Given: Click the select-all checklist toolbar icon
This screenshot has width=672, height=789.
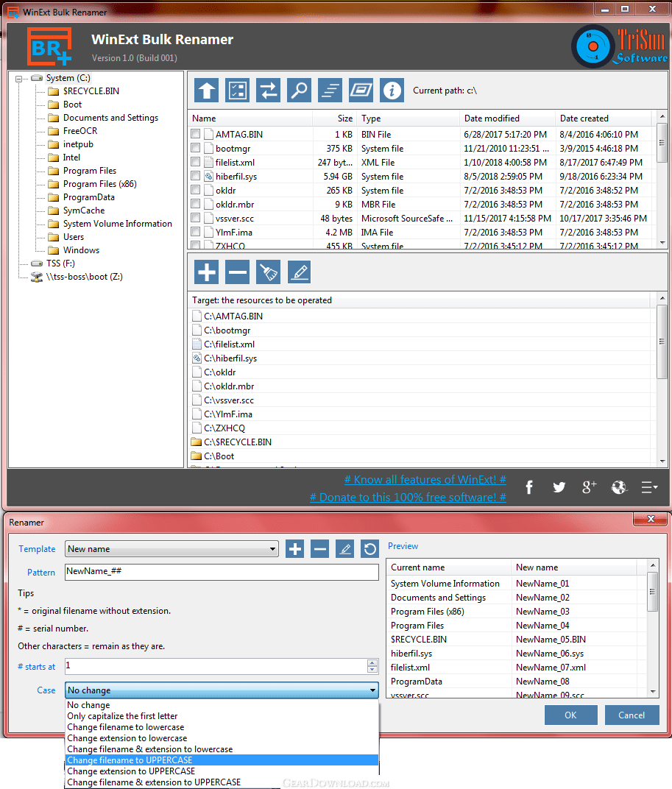Looking at the screenshot, I should click(x=237, y=91).
